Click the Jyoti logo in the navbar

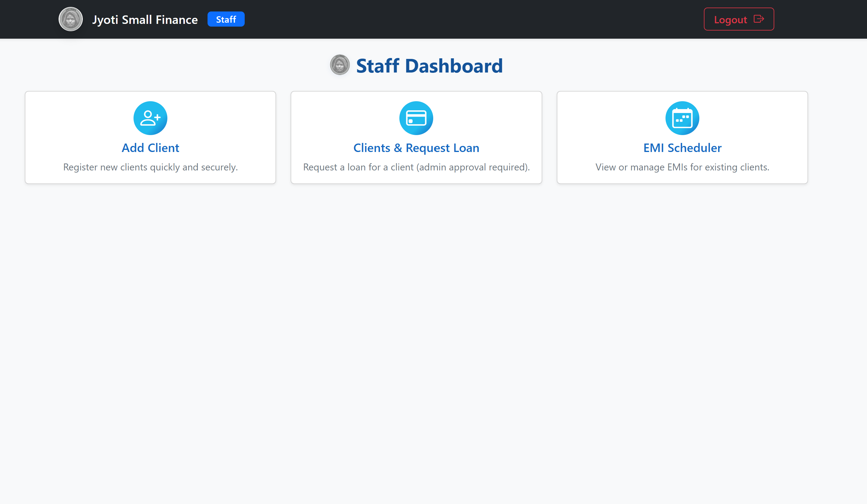click(70, 19)
